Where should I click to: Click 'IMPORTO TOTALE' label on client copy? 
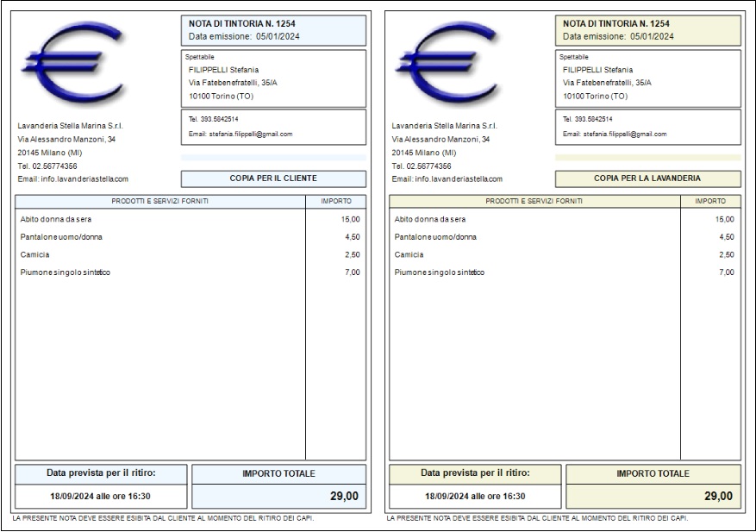click(278, 474)
